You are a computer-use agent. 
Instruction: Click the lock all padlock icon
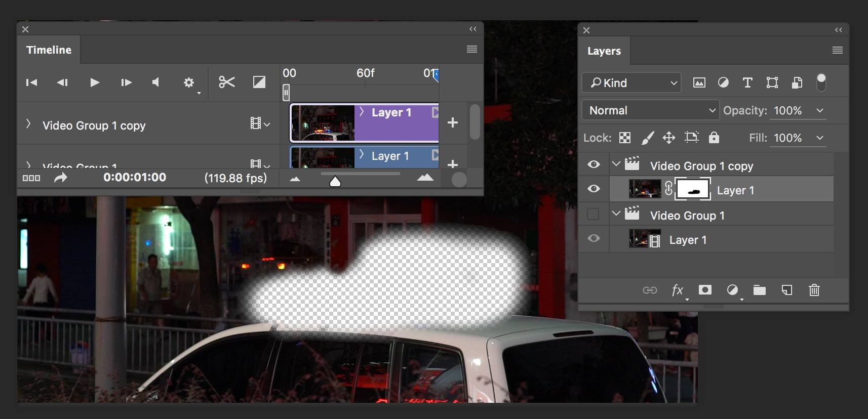click(x=714, y=138)
